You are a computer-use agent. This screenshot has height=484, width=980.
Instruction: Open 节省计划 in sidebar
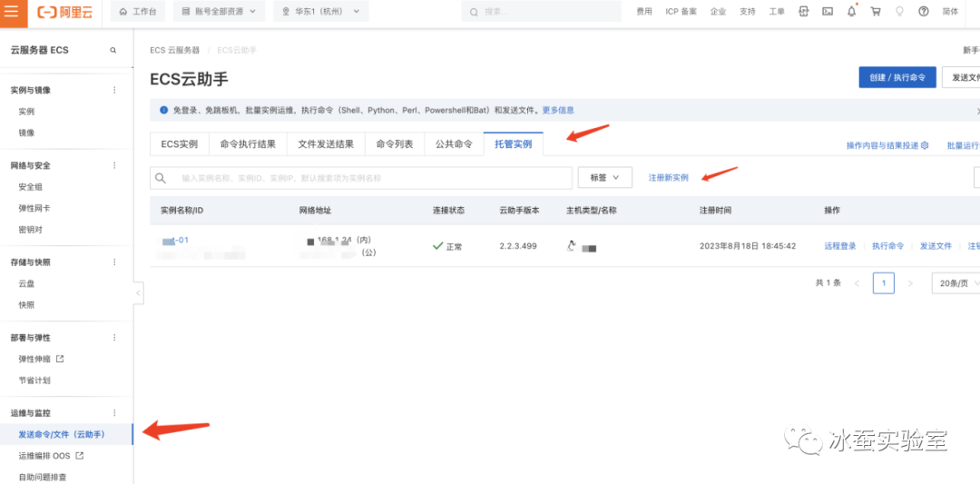click(x=34, y=380)
